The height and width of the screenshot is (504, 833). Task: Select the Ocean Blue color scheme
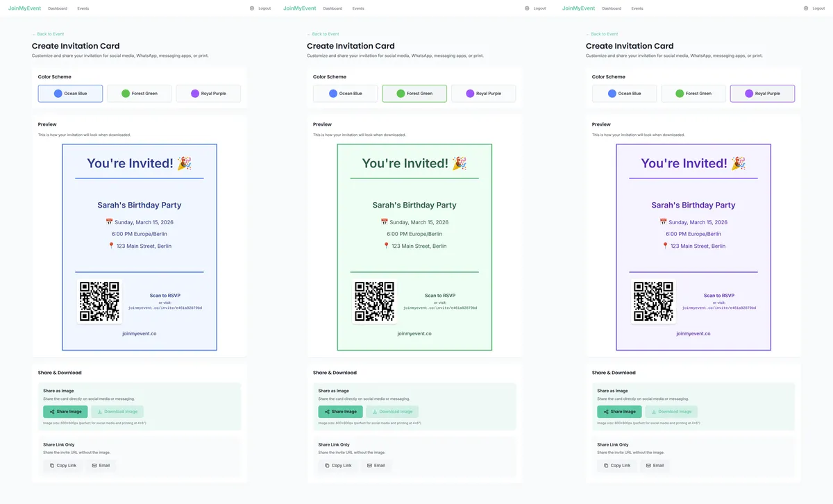click(x=69, y=93)
